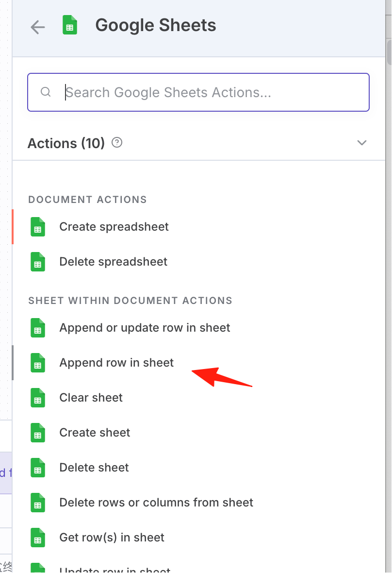Pick the Clear sheet action
Image resolution: width=392 pixels, height=573 pixels.
91,398
